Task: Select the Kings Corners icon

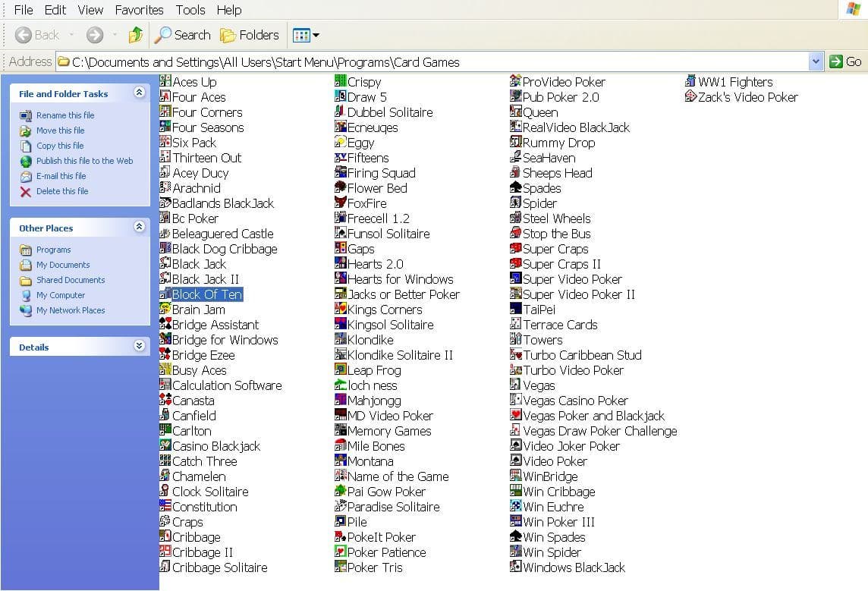Action: 341,309
